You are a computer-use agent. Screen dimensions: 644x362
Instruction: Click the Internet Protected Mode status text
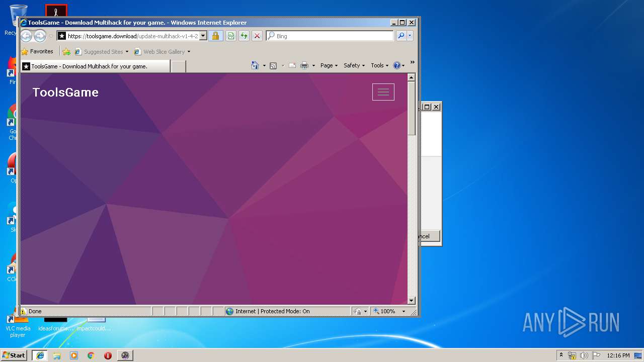pos(273,311)
